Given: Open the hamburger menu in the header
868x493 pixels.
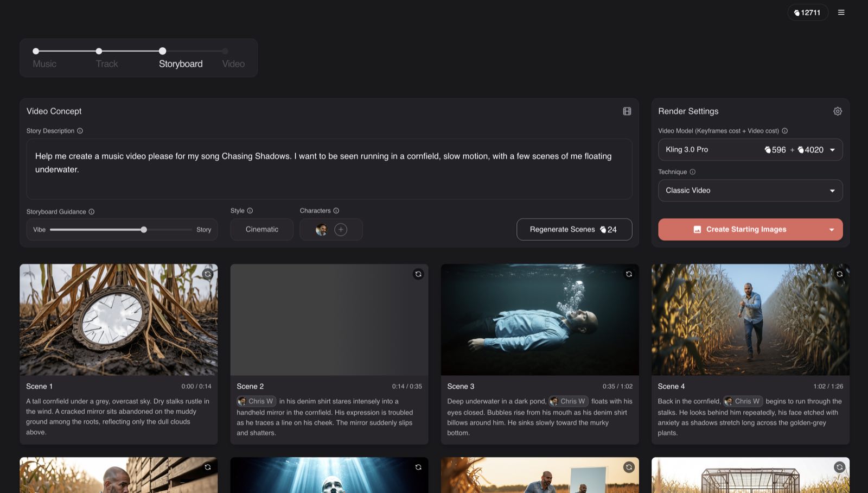Looking at the screenshot, I should (841, 12).
